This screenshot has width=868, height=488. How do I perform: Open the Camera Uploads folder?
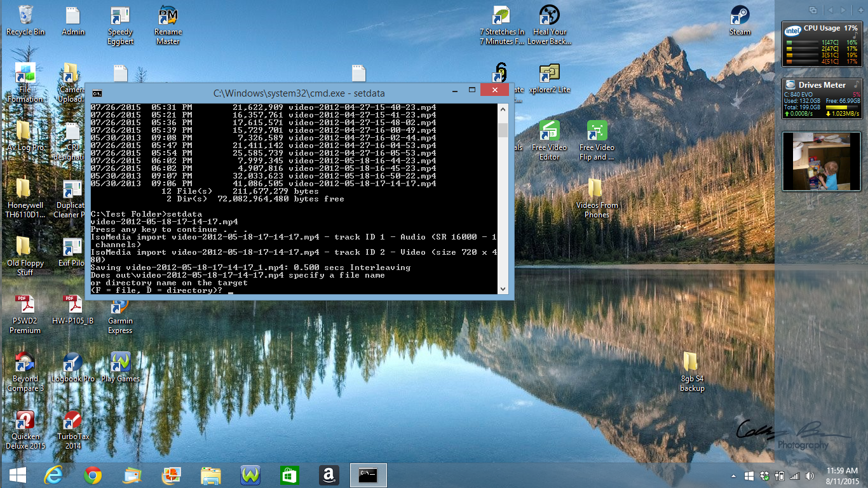point(71,83)
